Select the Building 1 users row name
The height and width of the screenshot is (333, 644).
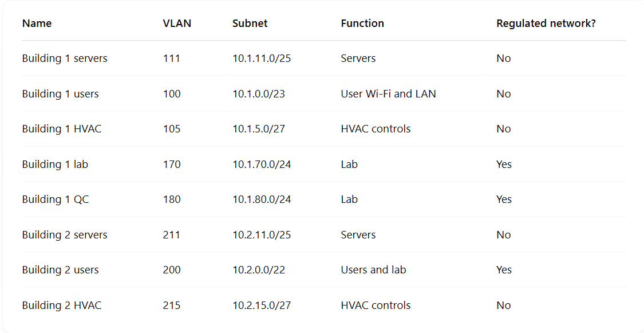(60, 94)
